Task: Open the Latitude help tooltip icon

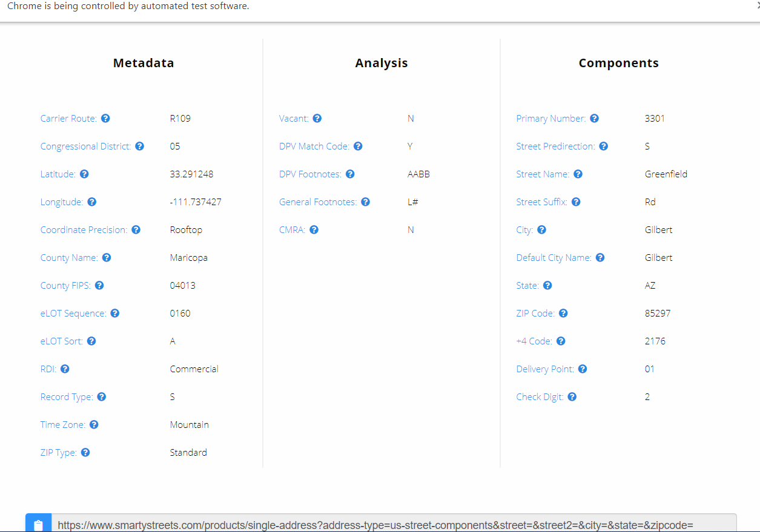Action: pyautogui.click(x=84, y=174)
